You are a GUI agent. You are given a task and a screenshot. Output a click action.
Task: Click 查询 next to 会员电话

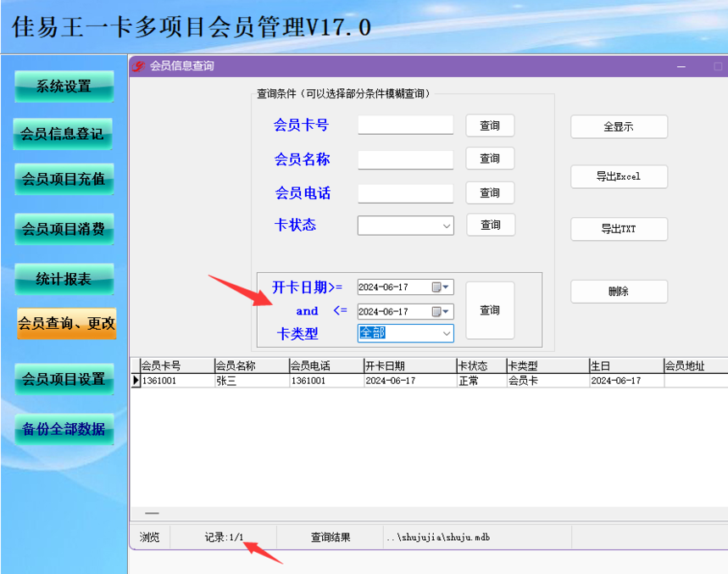tap(490, 192)
